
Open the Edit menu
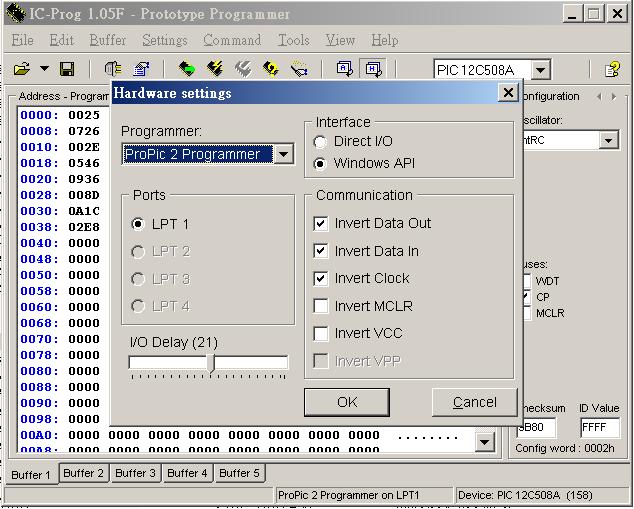point(61,40)
